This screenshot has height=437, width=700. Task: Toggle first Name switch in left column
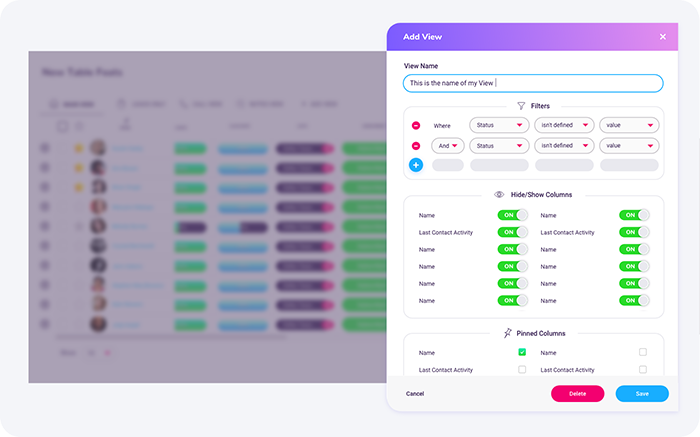512,215
